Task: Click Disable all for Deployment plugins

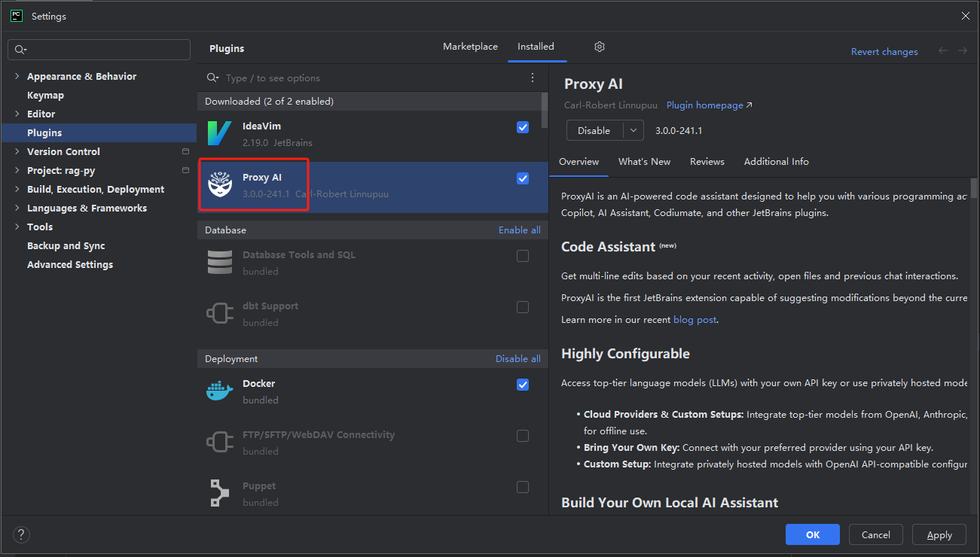Action: (518, 359)
